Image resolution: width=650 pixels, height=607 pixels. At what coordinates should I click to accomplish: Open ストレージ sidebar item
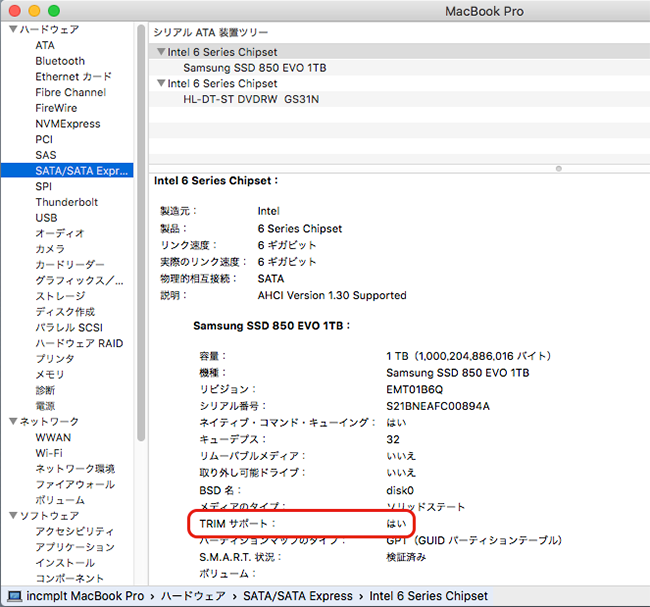[60, 296]
